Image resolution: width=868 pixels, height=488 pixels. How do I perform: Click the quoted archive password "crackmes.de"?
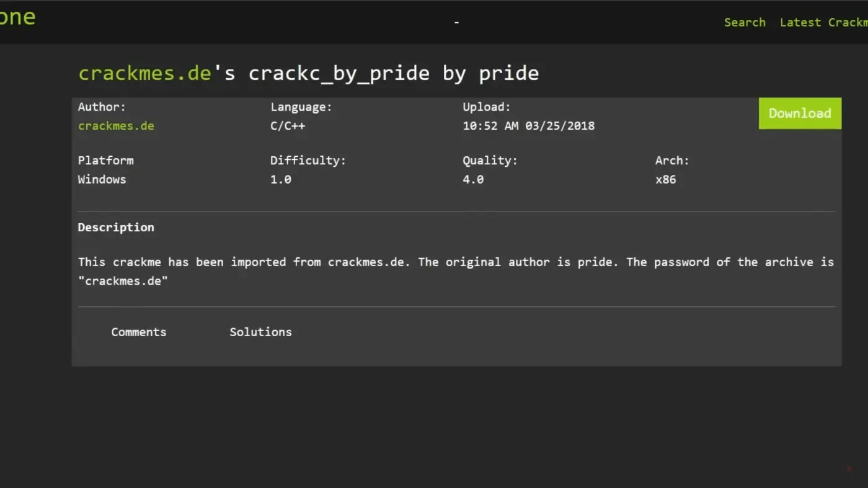(x=123, y=281)
